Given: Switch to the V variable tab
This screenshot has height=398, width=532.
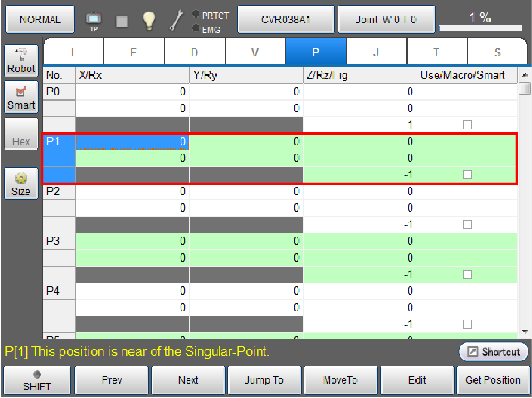Looking at the screenshot, I should [x=255, y=52].
